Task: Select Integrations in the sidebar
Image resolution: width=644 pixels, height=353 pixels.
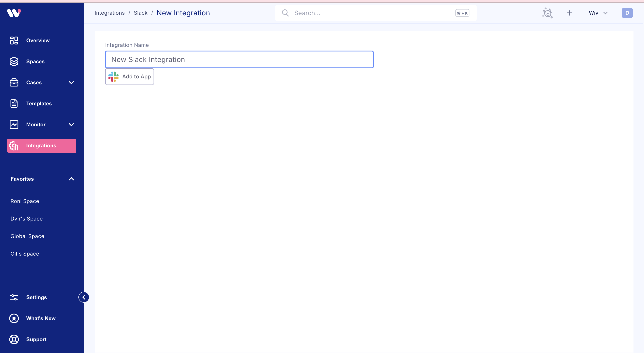Action: [x=41, y=145]
